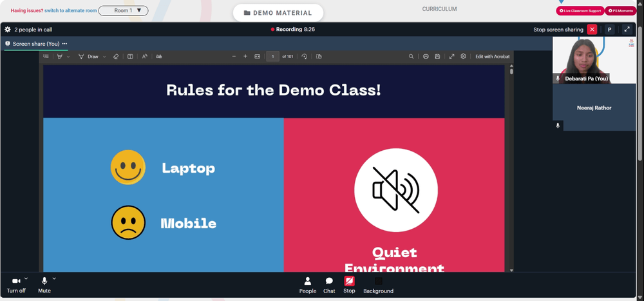Mute the microphone
This screenshot has height=301, width=644.
coord(44,286)
